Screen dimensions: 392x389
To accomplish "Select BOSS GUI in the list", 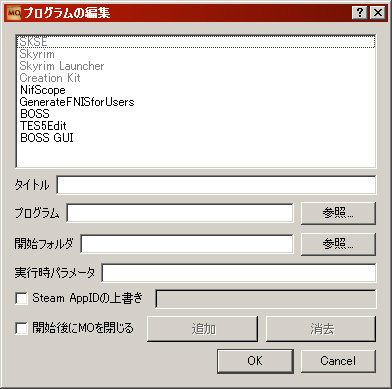I will [196, 138].
